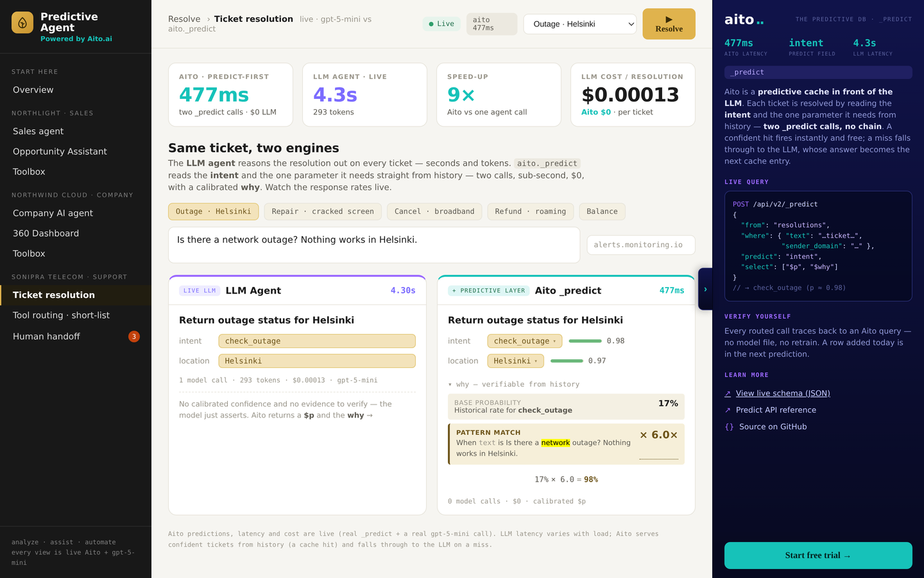Select the Outage · Helsinki sample chip
The width and height of the screenshot is (924, 578).
click(x=214, y=211)
